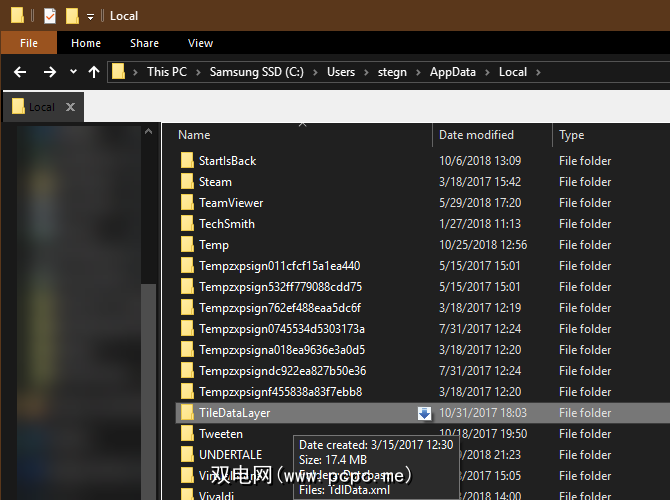Click the Forward navigation arrow
The image size is (670, 500).
tap(49, 72)
